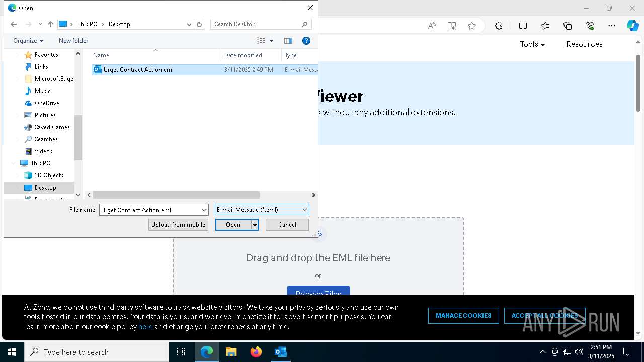Open view options dropdown arrow
644x362 pixels.
pyautogui.click(x=272, y=41)
